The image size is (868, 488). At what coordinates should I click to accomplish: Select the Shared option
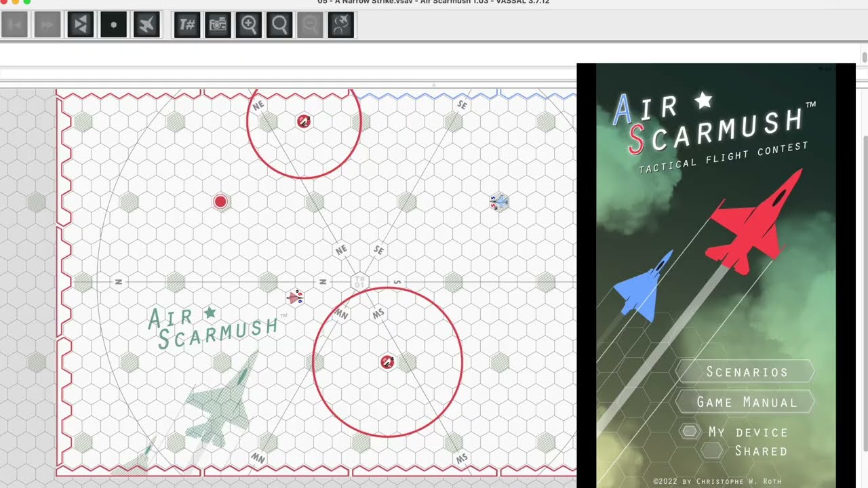click(x=746, y=451)
